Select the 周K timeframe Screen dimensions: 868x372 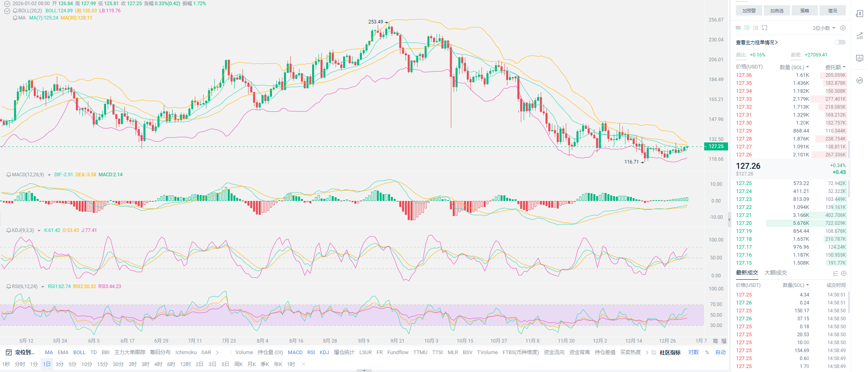[x=238, y=364]
